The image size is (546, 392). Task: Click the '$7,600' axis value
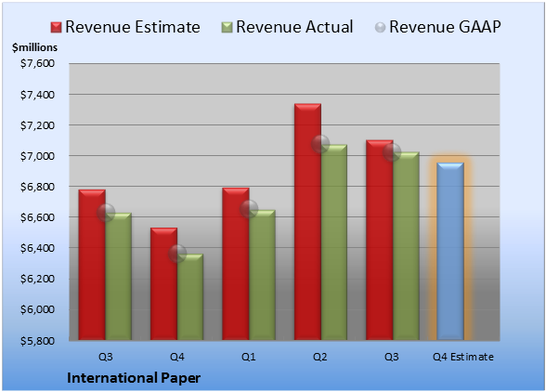point(37,63)
